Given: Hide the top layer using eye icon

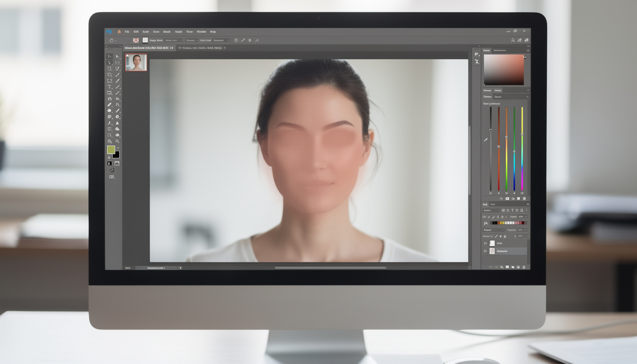Looking at the screenshot, I should [485, 243].
